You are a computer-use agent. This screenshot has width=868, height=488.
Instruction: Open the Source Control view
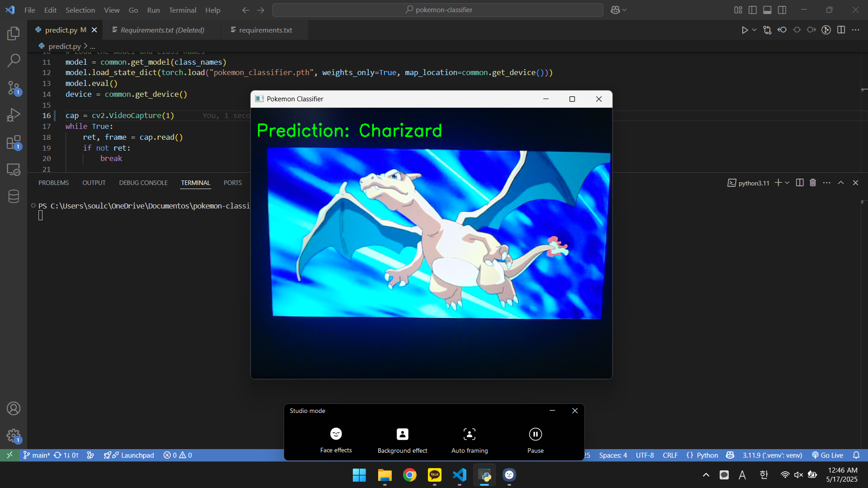[x=14, y=88]
